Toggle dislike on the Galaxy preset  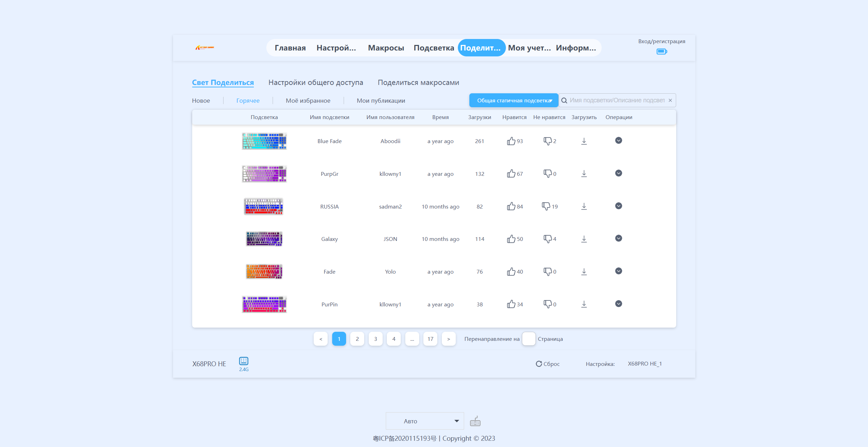click(547, 239)
